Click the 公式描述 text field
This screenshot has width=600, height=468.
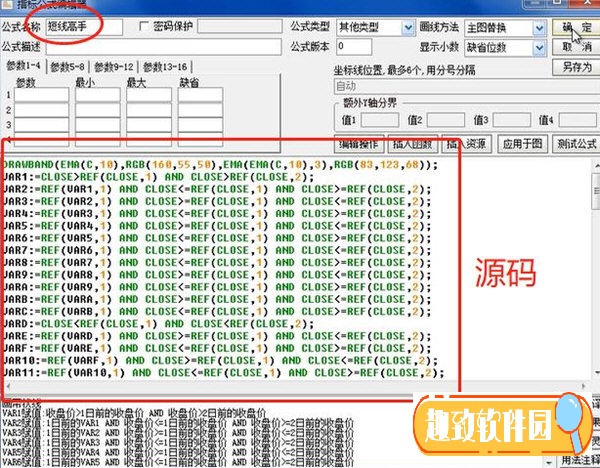(160, 46)
